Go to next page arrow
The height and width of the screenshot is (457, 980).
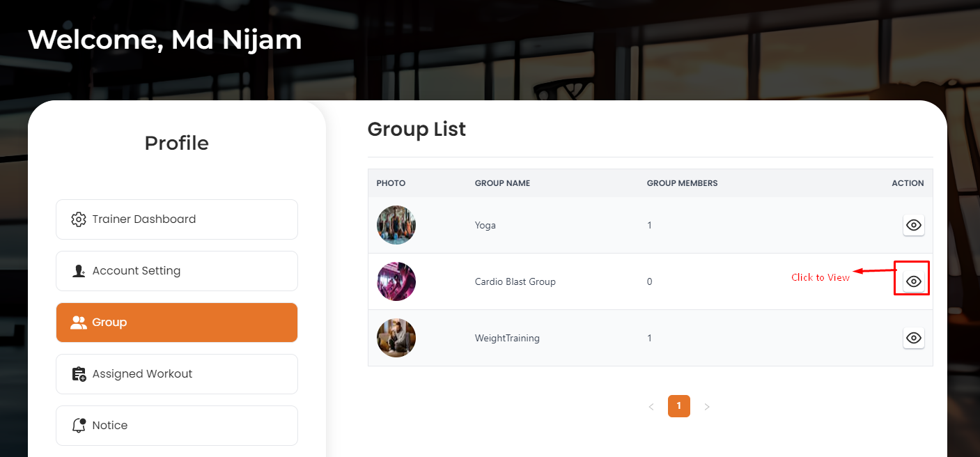point(707,407)
